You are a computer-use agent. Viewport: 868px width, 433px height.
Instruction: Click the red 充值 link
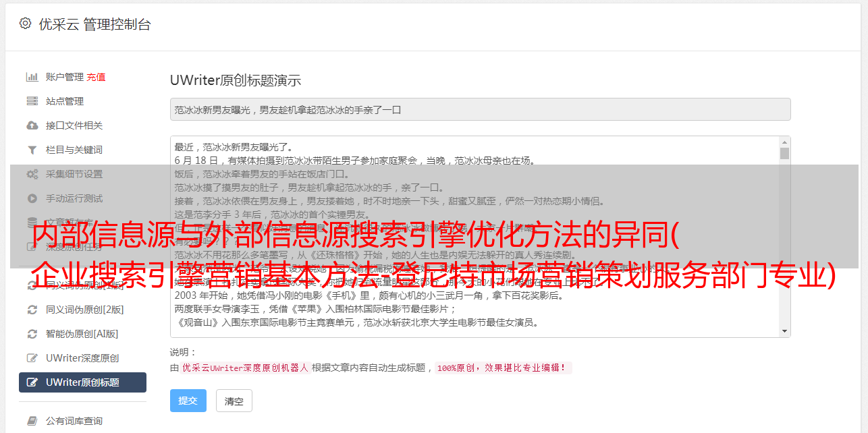(x=96, y=77)
